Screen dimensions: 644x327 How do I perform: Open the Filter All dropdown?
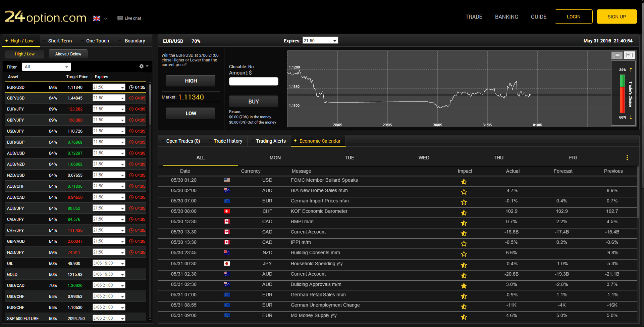click(x=46, y=67)
